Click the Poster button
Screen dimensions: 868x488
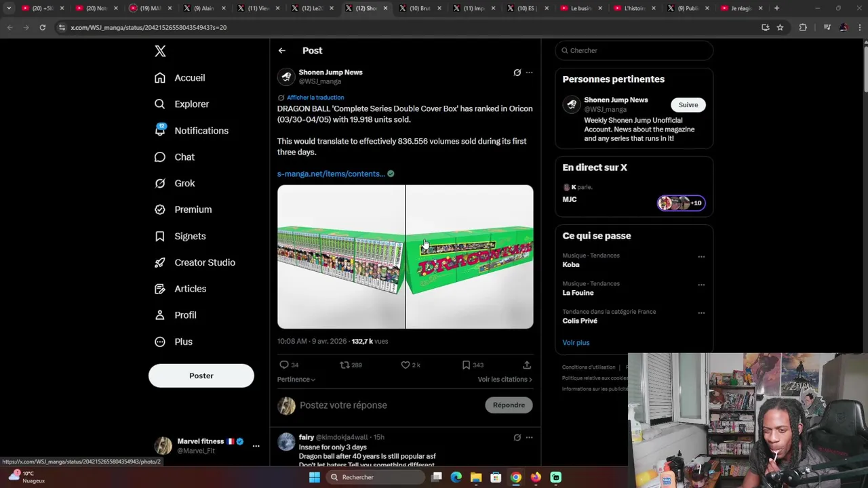point(201,375)
